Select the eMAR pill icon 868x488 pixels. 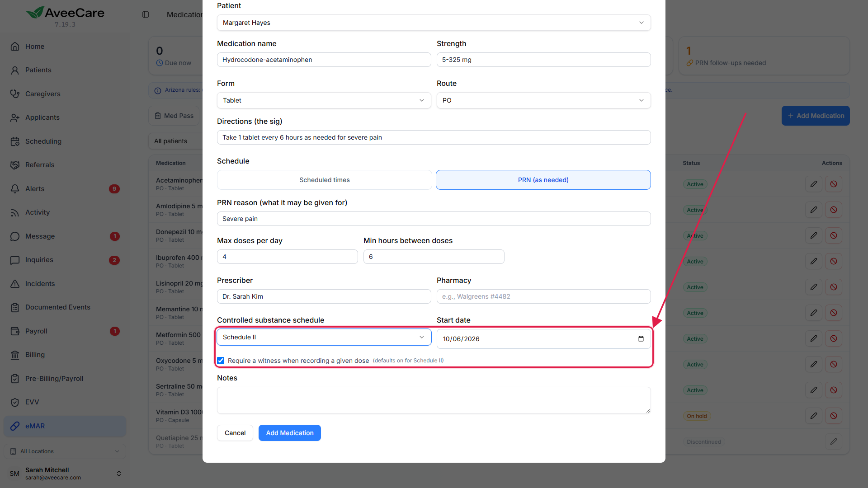coord(15,426)
